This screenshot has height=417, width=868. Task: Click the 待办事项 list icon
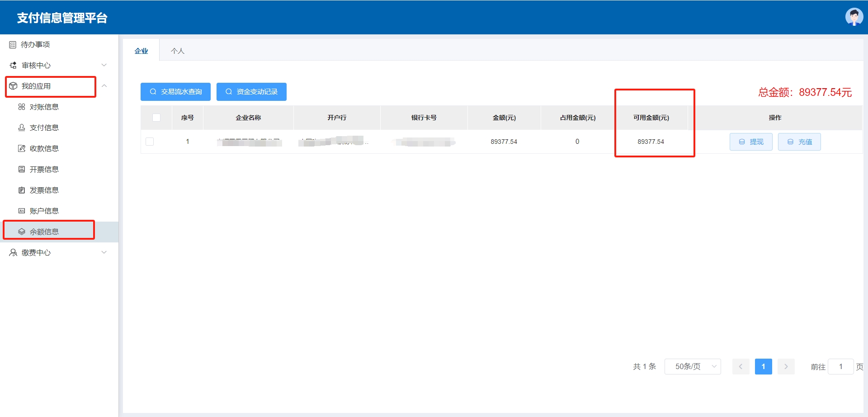[x=13, y=45]
